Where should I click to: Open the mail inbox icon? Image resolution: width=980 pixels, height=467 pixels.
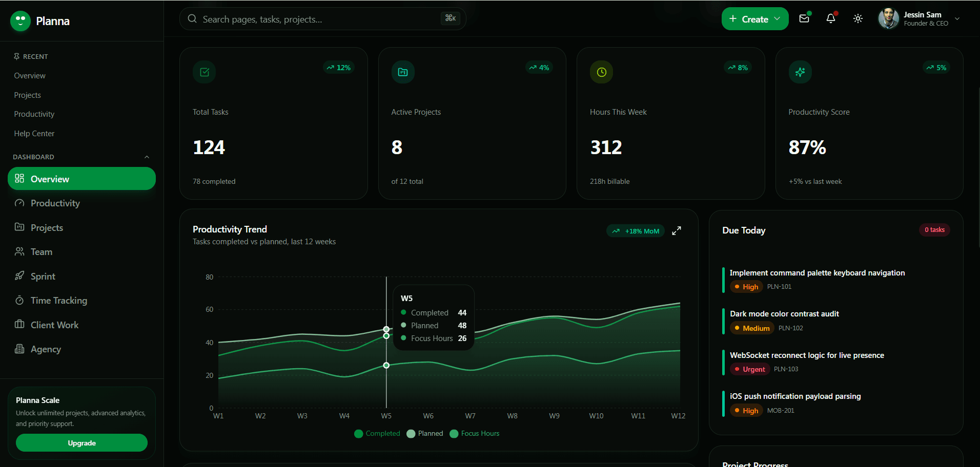pyautogui.click(x=804, y=18)
